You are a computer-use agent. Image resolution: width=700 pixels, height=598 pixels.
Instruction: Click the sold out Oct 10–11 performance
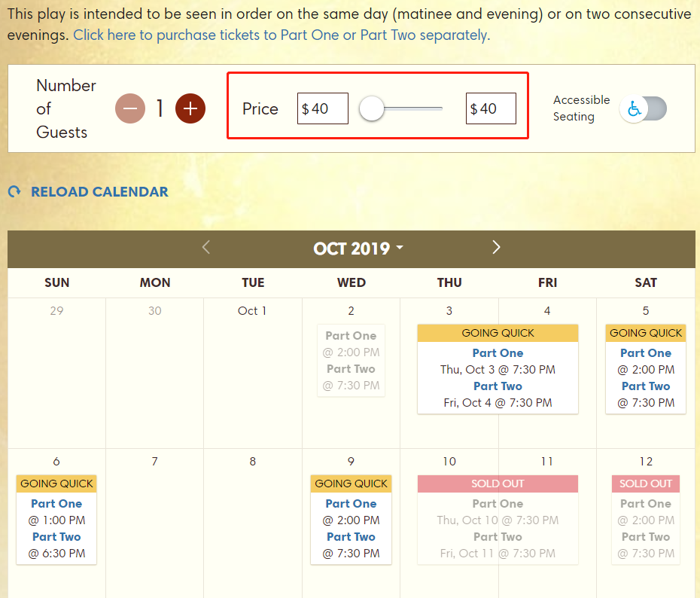(498, 520)
